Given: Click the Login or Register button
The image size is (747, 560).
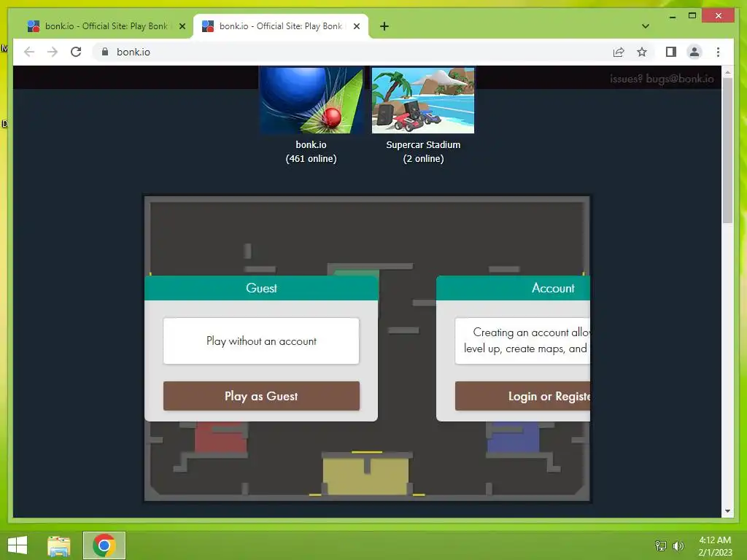Looking at the screenshot, I should point(522,396).
